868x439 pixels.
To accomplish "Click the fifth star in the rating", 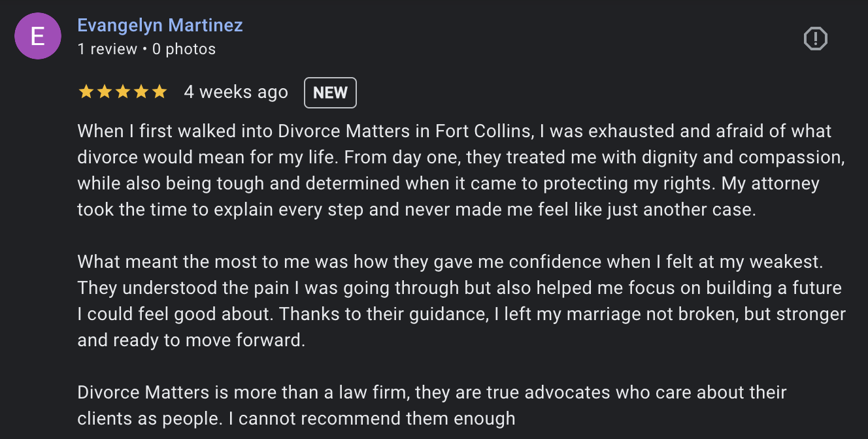I will click(x=159, y=92).
